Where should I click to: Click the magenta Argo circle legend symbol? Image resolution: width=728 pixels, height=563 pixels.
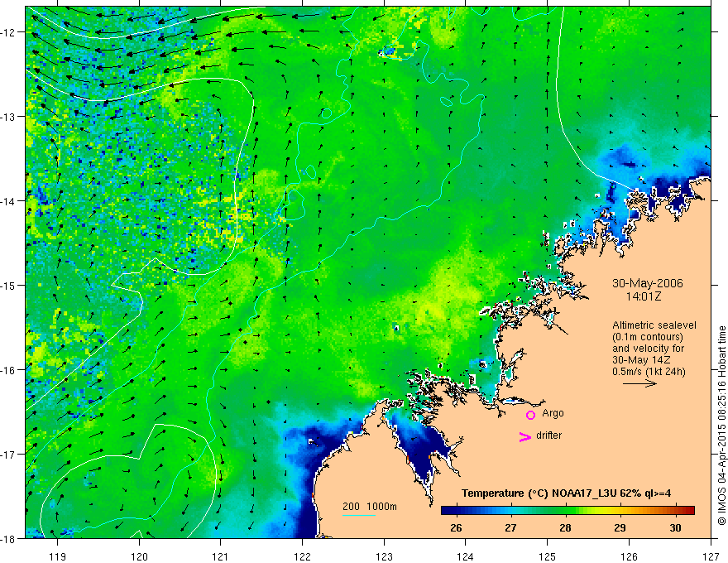530,415
